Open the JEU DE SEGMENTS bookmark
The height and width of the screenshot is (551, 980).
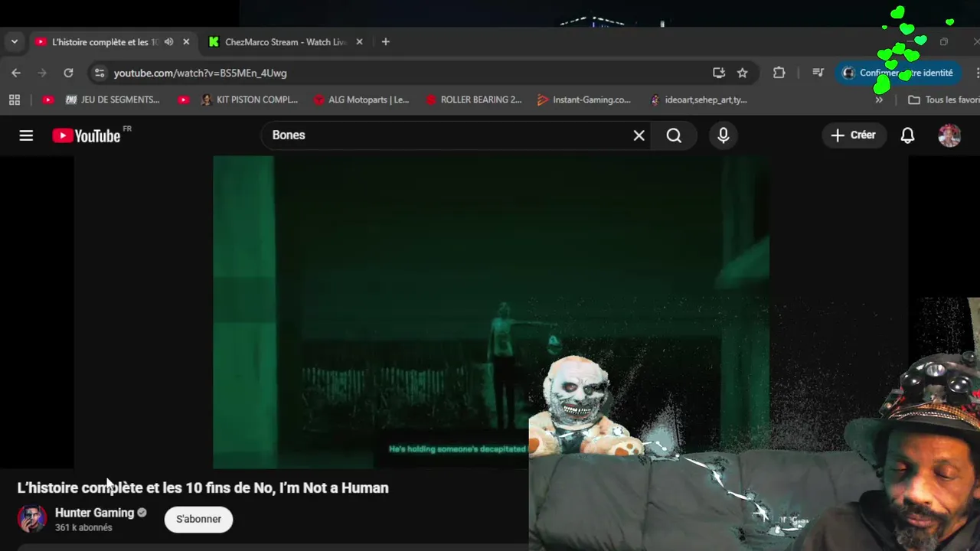[113, 99]
